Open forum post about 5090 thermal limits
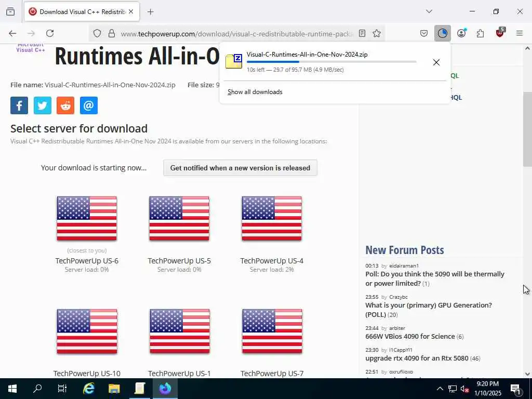Viewport: 532px width, 399px height. pyautogui.click(x=435, y=278)
